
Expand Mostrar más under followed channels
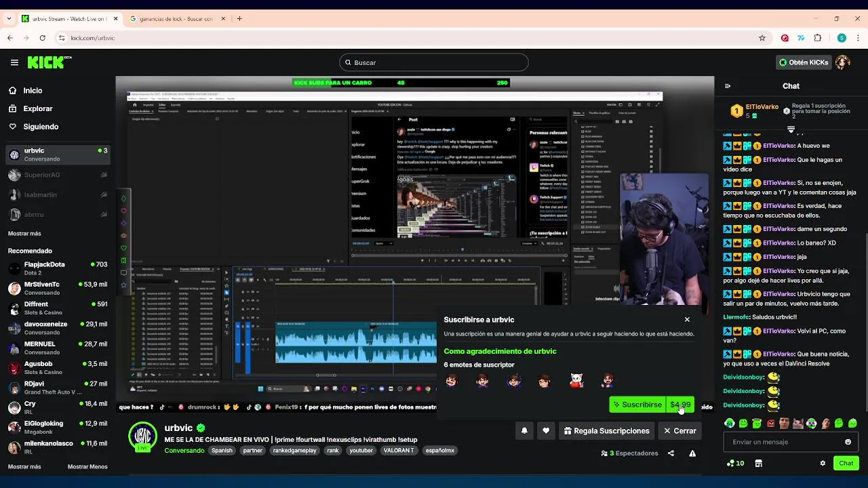24,234
